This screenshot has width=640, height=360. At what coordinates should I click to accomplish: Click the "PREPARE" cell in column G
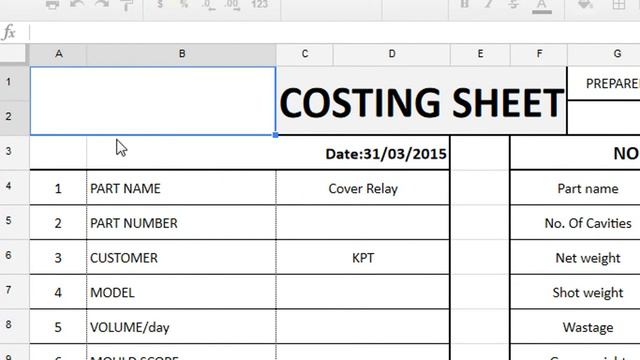tap(604, 83)
